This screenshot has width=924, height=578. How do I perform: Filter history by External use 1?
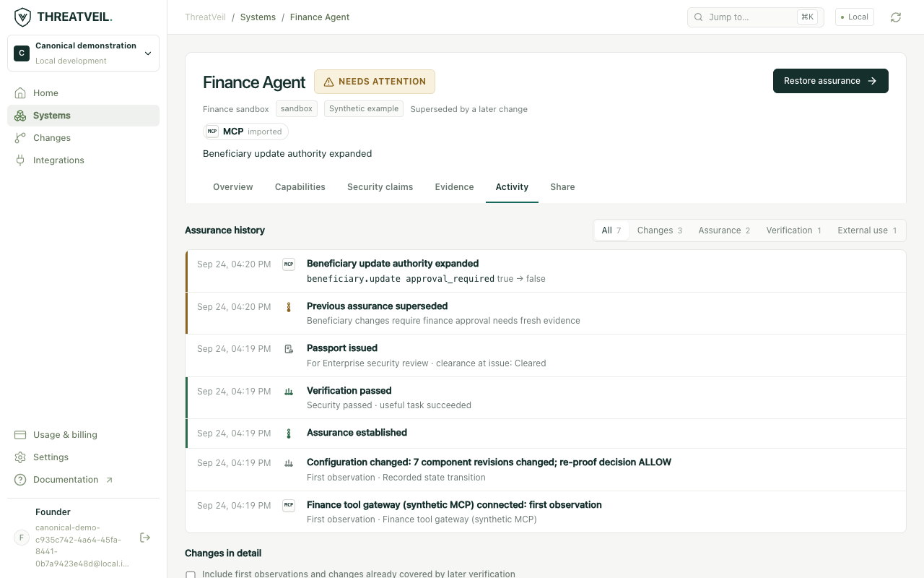[867, 230]
